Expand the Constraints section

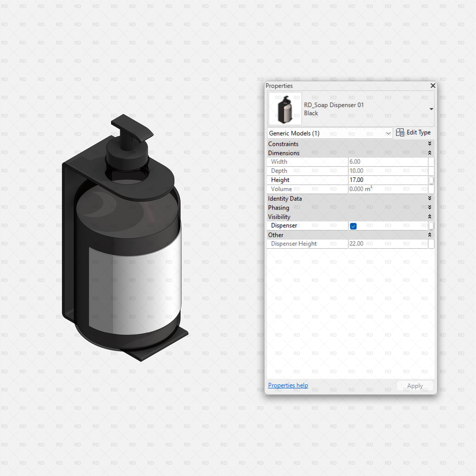[x=429, y=144]
